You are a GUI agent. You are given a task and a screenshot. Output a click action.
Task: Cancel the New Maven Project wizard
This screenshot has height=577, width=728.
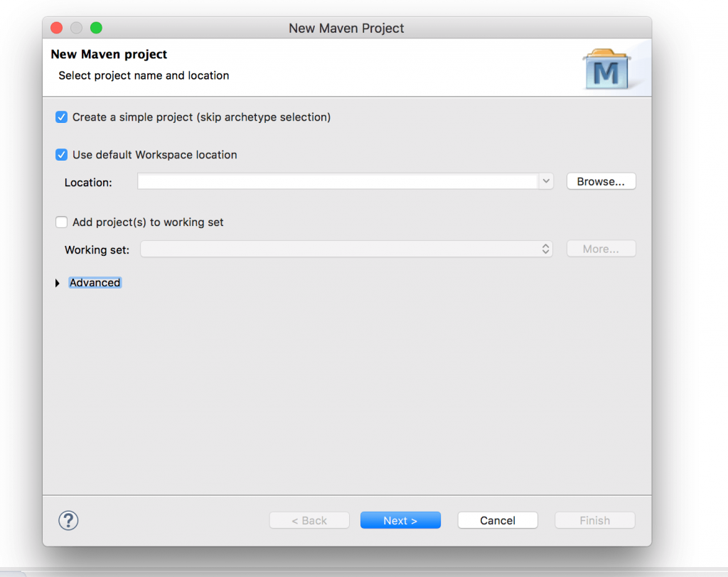tap(498, 520)
